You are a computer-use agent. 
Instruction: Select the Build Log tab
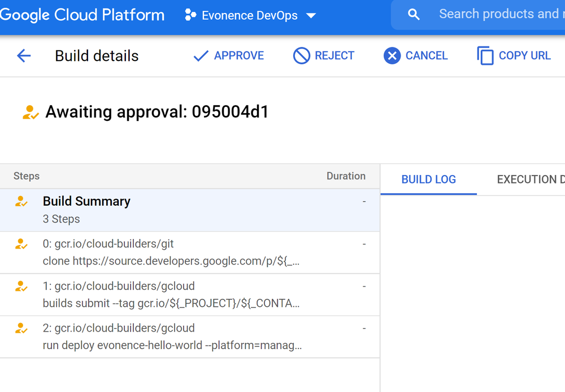tap(428, 179)
